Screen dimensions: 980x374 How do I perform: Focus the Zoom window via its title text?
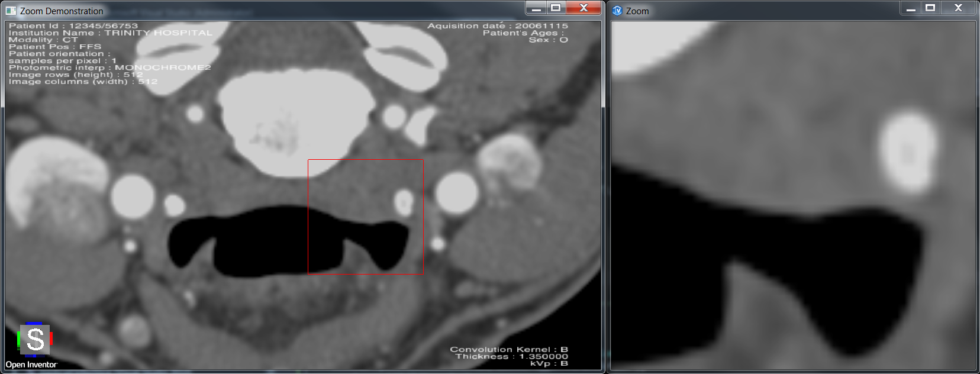click(x=637, y=11)
